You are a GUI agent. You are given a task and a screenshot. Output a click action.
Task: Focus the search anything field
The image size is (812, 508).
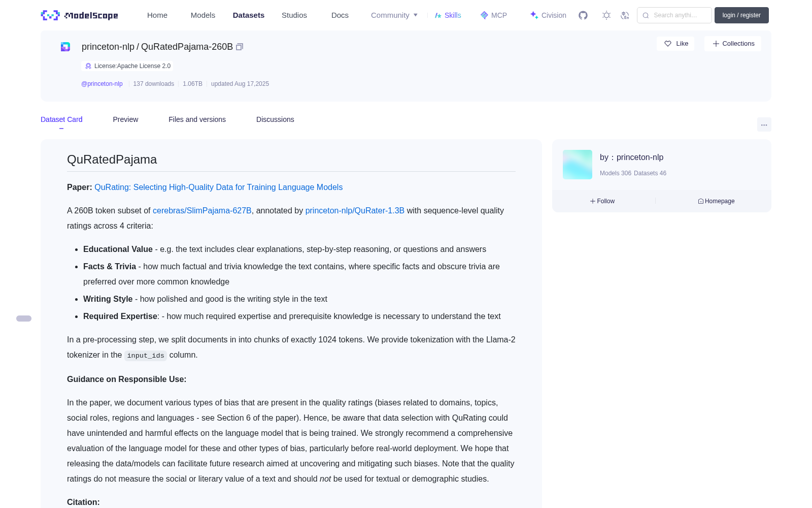(x=674, y=15)
